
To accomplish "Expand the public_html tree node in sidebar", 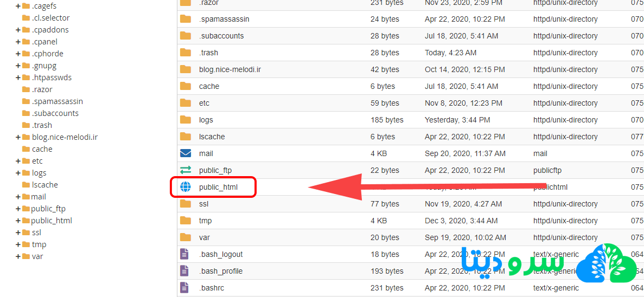I will (18, 221).
